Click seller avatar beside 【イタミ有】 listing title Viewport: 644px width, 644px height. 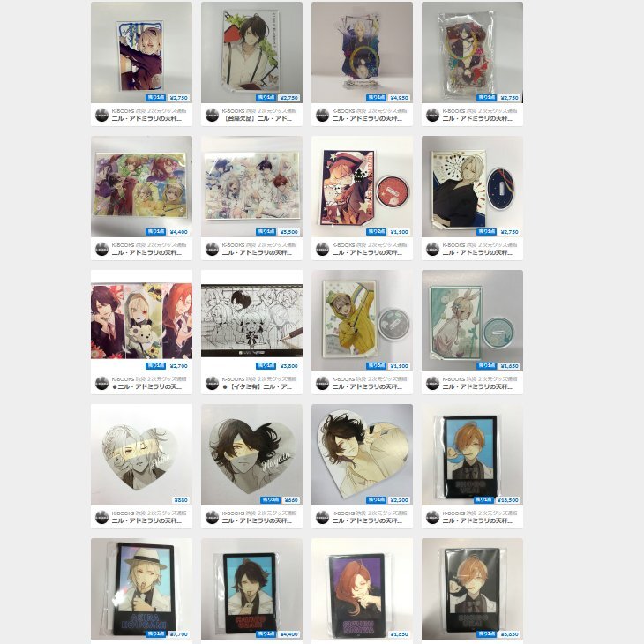212,383
